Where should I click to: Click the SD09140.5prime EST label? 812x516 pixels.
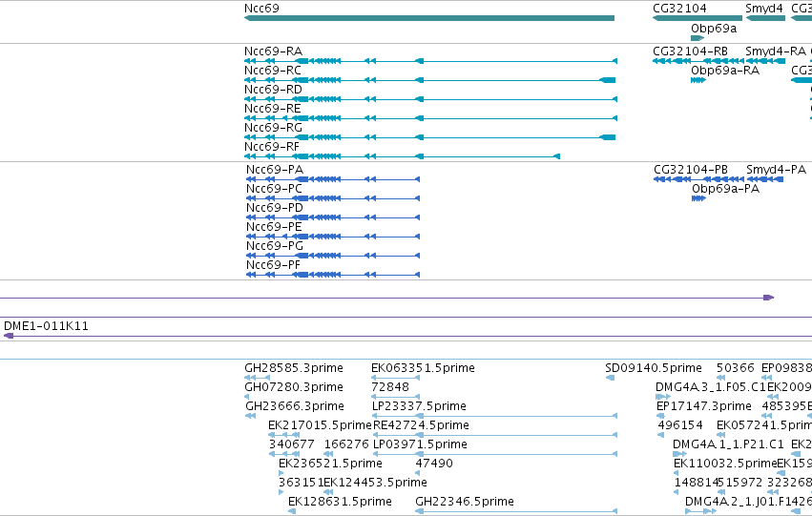click(x=654, y=368)
